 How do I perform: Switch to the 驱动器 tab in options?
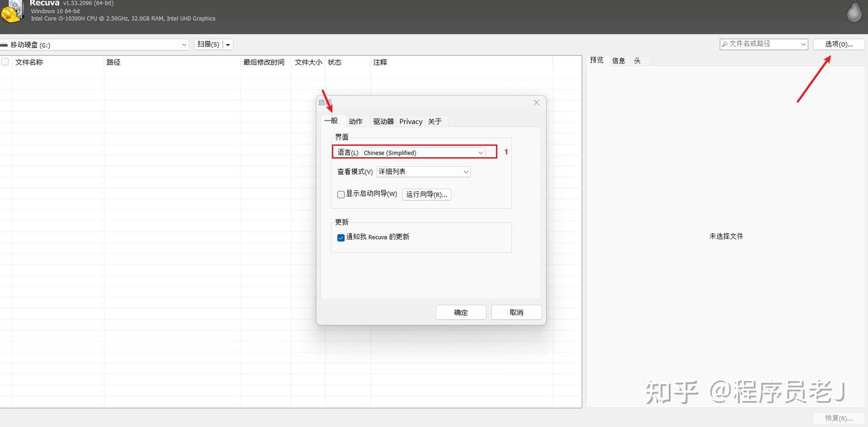[x=383, y=121]
